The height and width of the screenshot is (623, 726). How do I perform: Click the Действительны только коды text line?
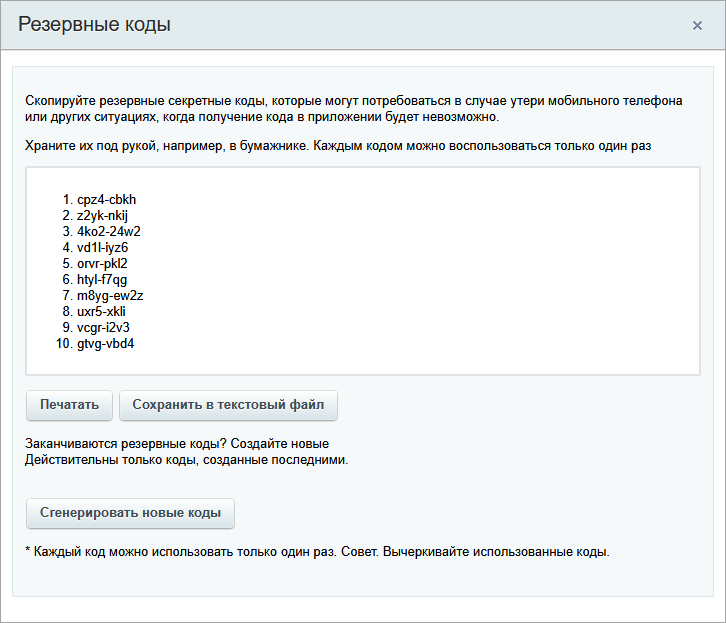point(186,460)
